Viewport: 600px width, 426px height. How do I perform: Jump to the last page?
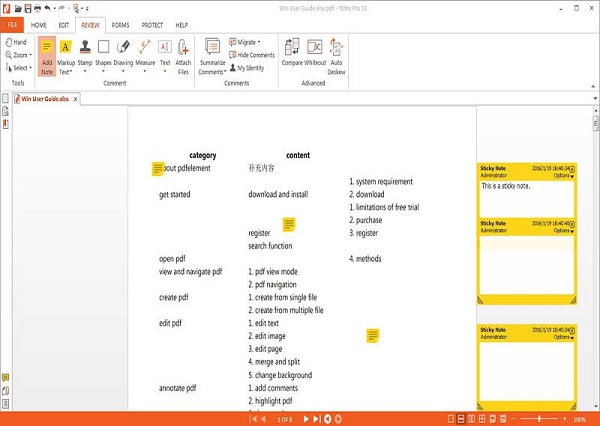(316, 419)
